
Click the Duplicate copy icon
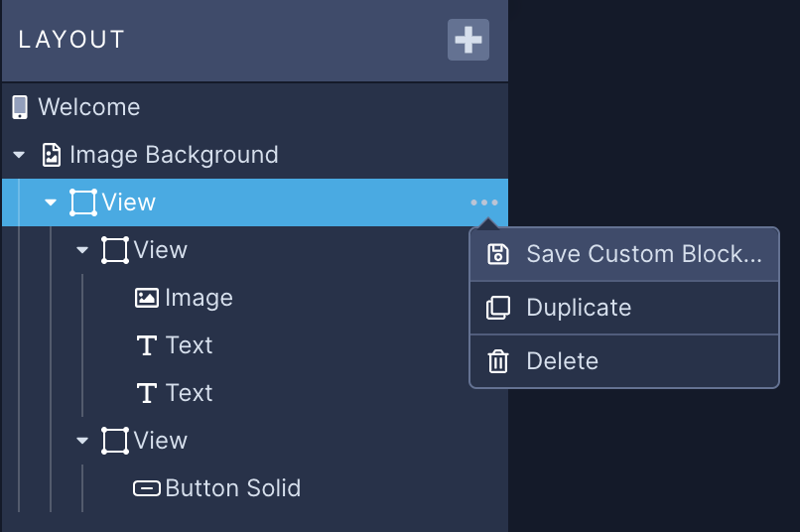coord(498,308)
